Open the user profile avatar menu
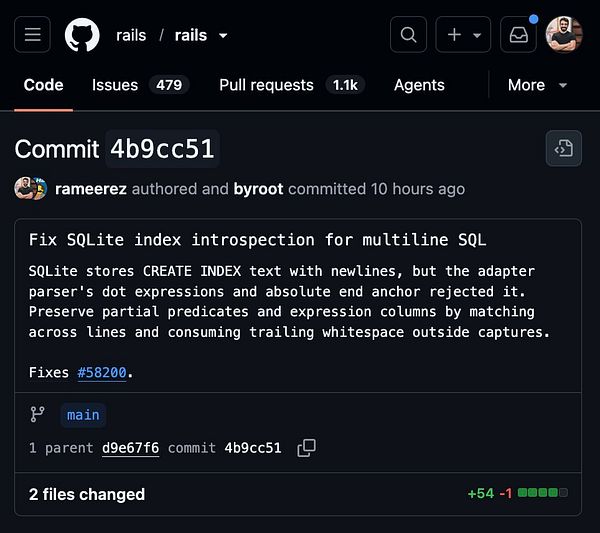The width and height of the screenshot is (600, 533). pyautogui.click(x=564, y=34)
